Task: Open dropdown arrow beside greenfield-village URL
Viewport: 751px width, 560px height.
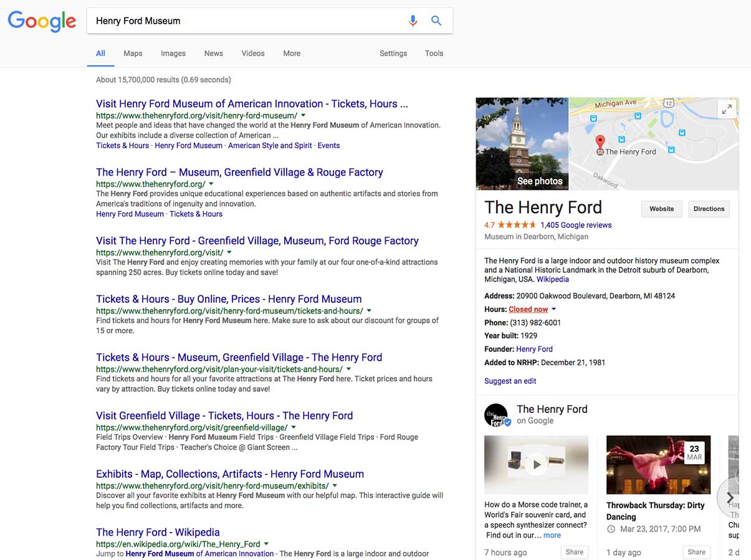Action: click(294, 427)
